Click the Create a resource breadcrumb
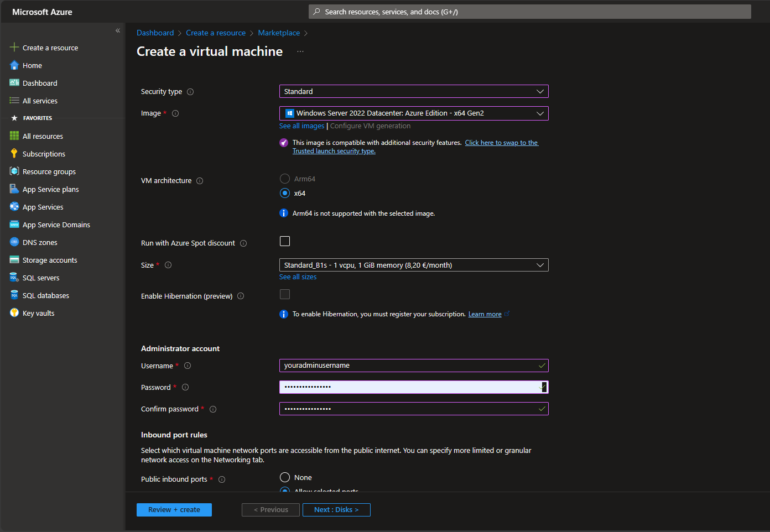Screen dimensions: 770x532 [x=216, y=33]
